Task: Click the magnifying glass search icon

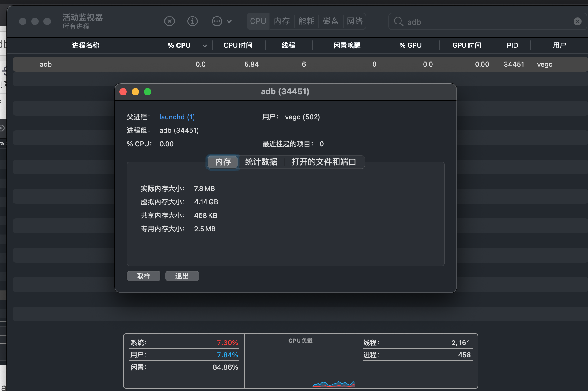Action: coord(398,22)
